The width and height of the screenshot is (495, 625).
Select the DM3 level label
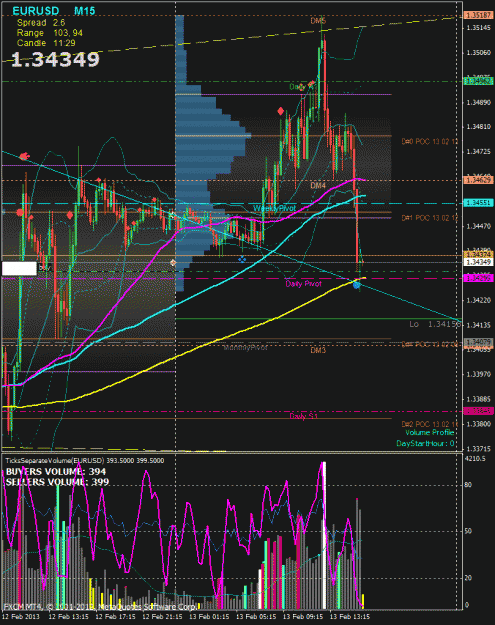(318, 350)
